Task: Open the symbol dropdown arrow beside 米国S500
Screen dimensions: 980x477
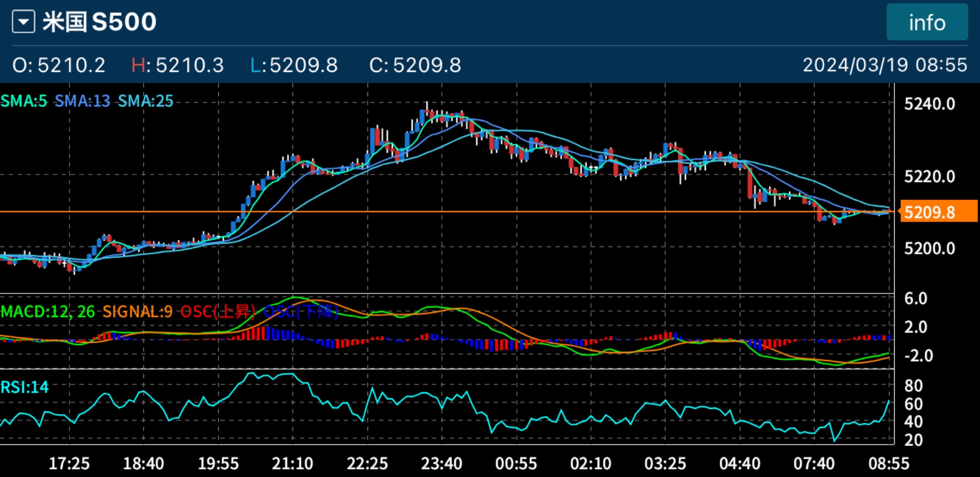Action: [x=24, y=22]
